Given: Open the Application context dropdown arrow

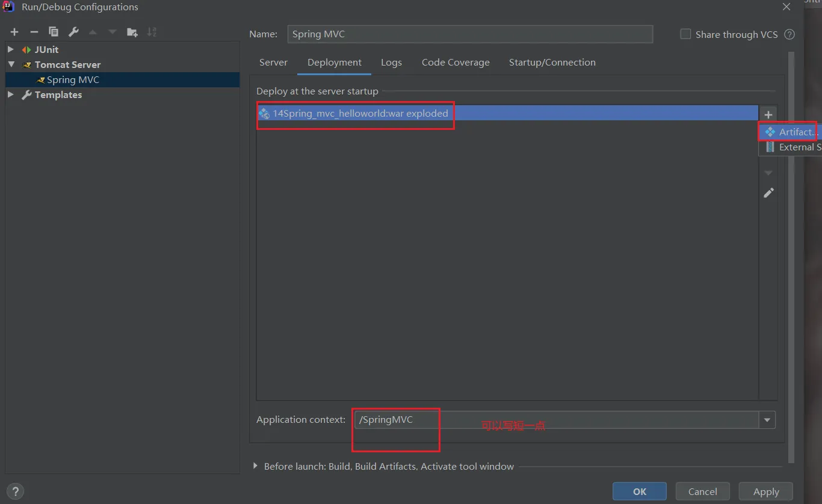Looking at the screenshot, I should 767,420.
